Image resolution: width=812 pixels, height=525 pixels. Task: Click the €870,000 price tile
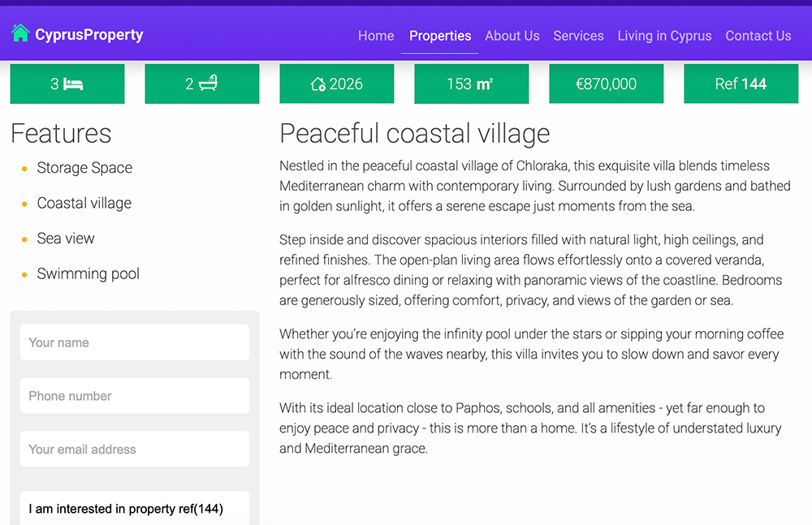606,84
